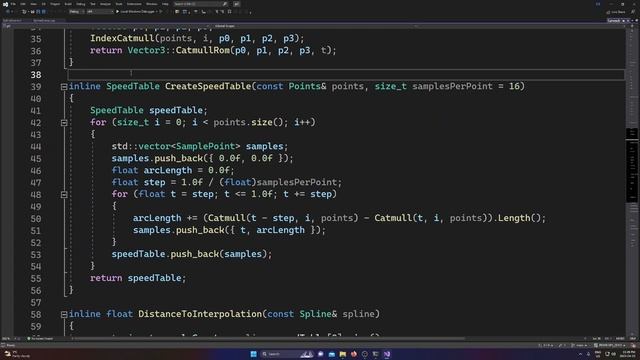Screen dimensions: 640x360
Task: Click samplesPerPoint parameter on line 39
Action: (x=452, y=86)
